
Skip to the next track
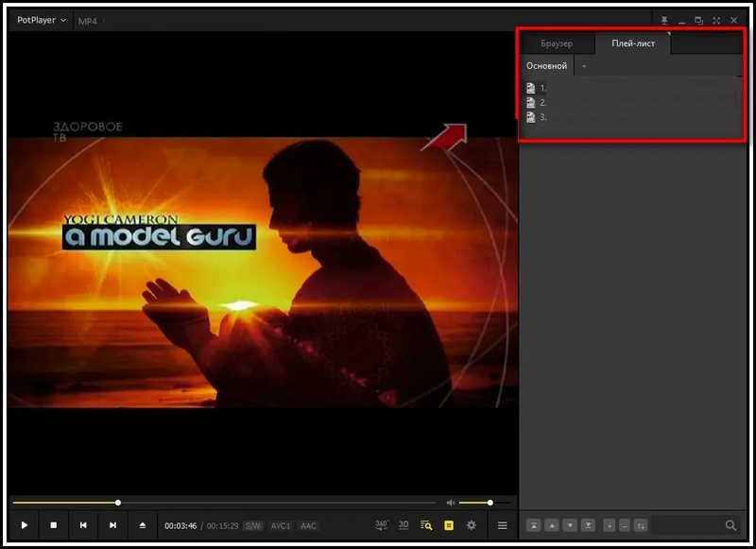(112, 525)
